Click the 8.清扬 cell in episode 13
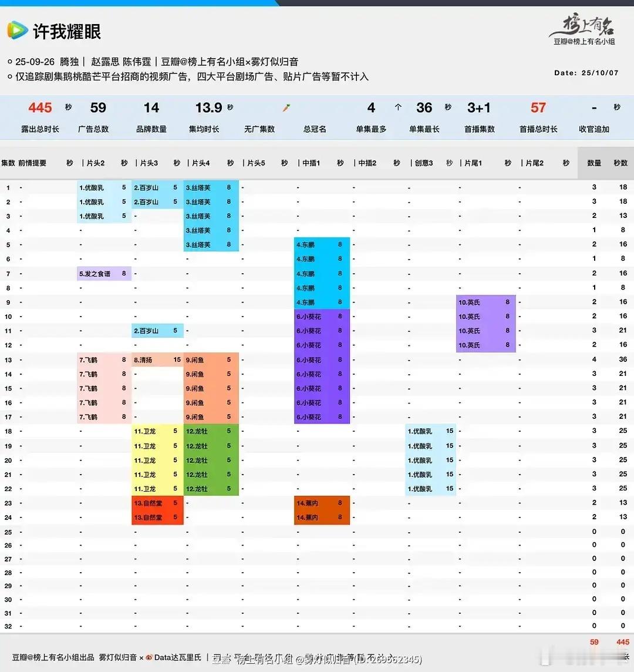Image resolution: width=634 pixels, height=672 pixels. coord(157,360)
